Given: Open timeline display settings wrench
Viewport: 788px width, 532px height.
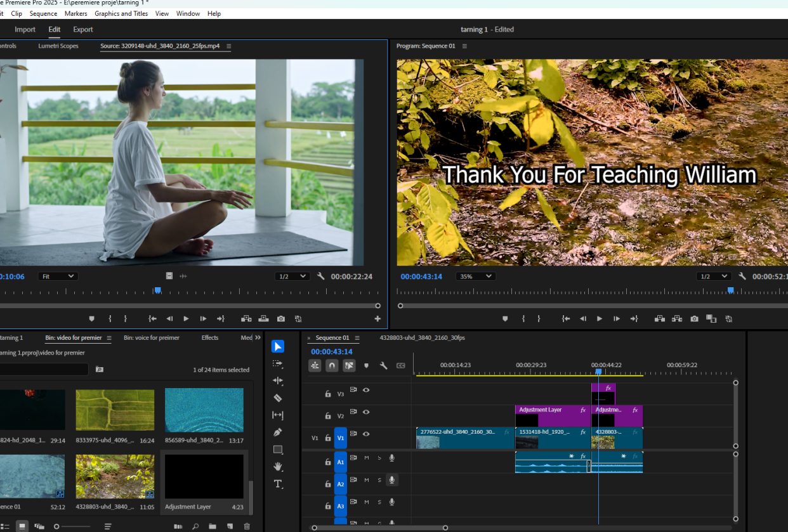Looking at the screenshot, I should tap(383, 366).
